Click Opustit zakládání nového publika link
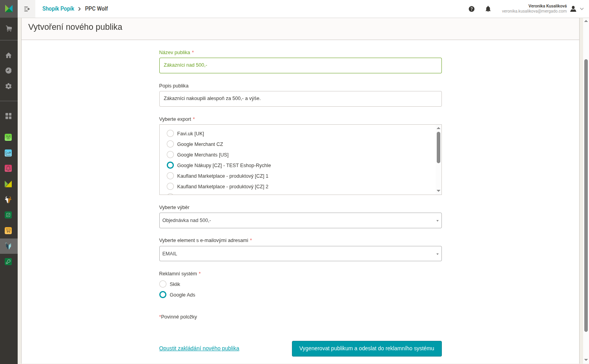Image resolution: width=589 pixels, height=364 pixels. [x=199, y=348]
